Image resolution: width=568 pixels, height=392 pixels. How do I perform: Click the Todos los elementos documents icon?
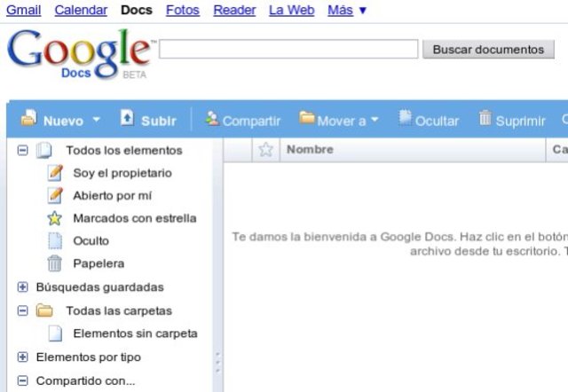click(x=44, y=150)
